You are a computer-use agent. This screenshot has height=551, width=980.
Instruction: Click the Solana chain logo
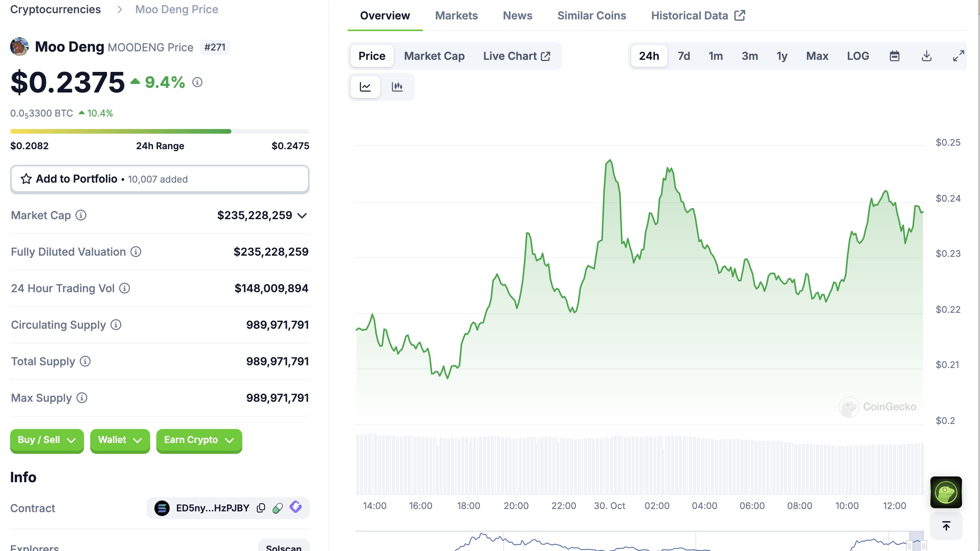(162, 508)
